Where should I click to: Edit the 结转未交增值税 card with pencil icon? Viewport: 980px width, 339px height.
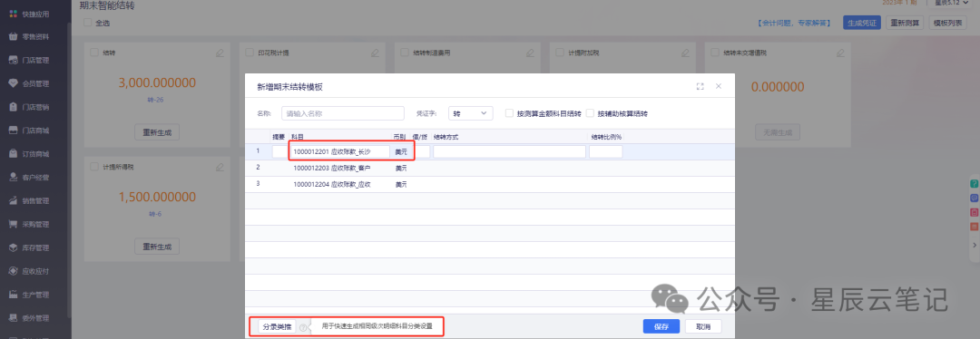(x=840, y=53)
